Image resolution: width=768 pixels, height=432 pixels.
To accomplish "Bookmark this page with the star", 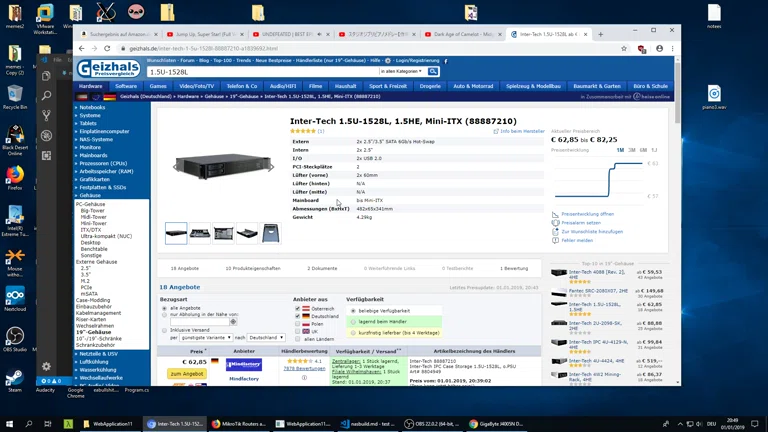I will point(624,48).
